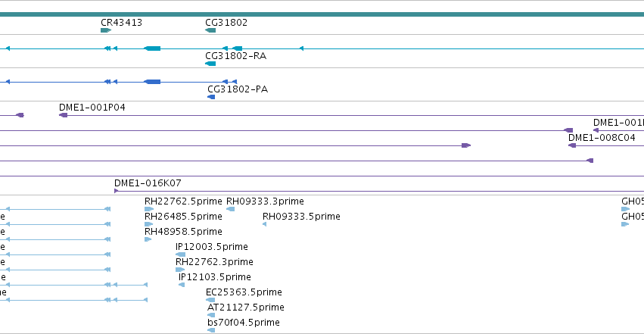644x334 pixels.
Task: Select bs70f04.5prime EST label
Action: click(244, 323)
